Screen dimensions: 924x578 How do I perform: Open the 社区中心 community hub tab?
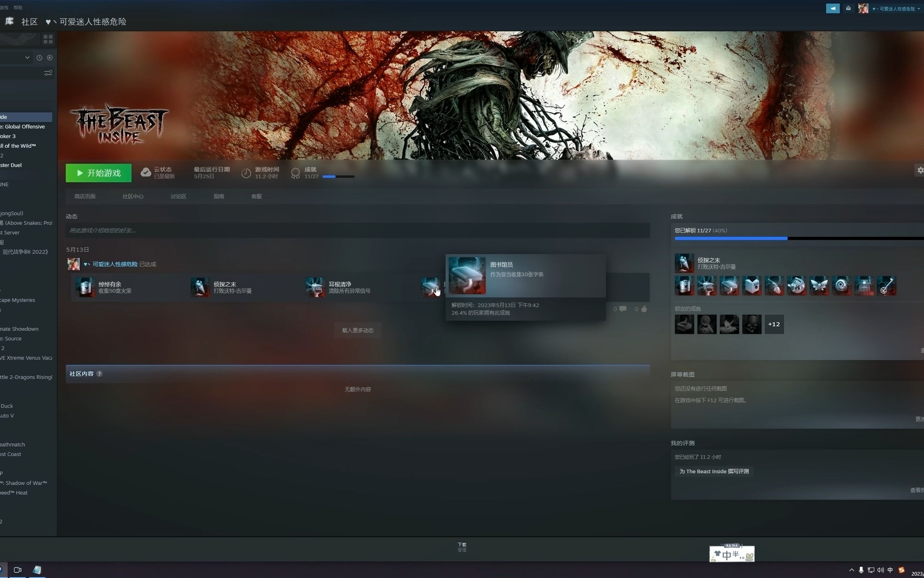[x=133, y=196]
